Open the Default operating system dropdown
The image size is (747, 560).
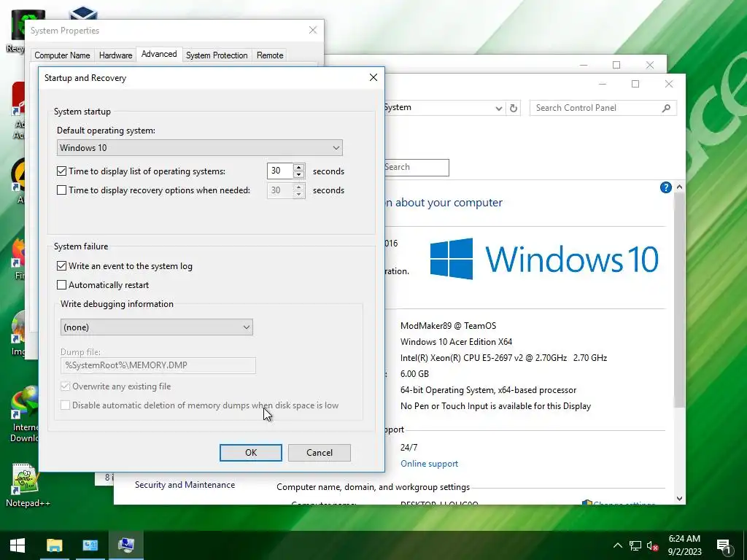200,147
